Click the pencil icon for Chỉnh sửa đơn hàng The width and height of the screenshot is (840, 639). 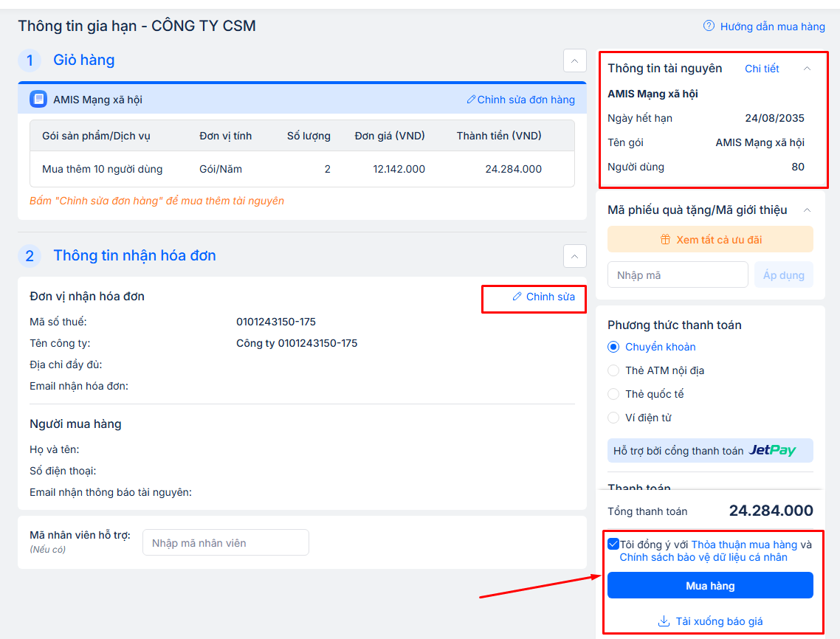click(x=471, y=100)
